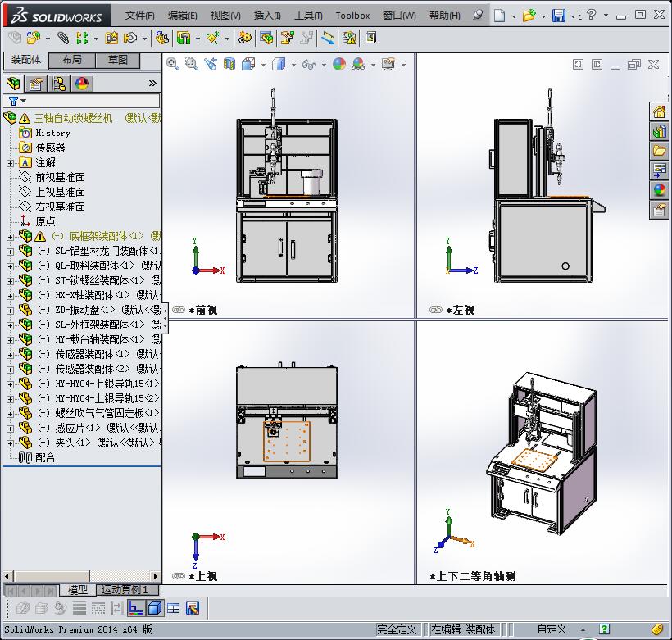Open the Display Style dropdown arrow
The width and height of the screenshot is (672, 640).
coord(293,66)
